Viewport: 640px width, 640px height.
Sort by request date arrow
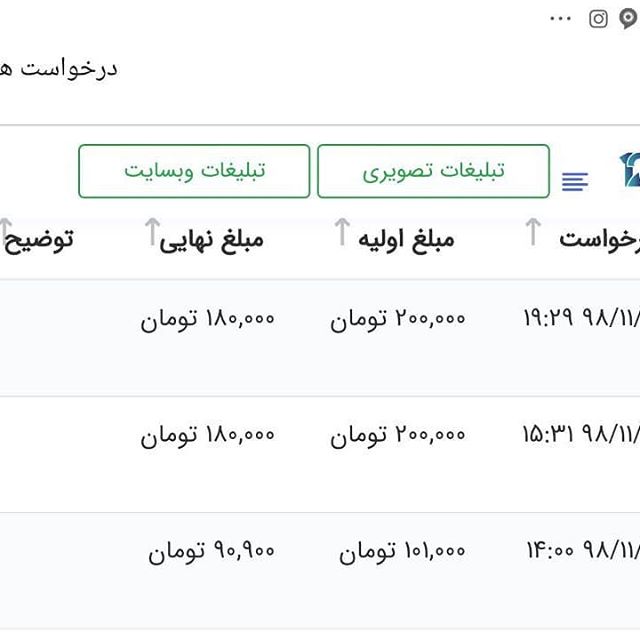tap(533, 232)
